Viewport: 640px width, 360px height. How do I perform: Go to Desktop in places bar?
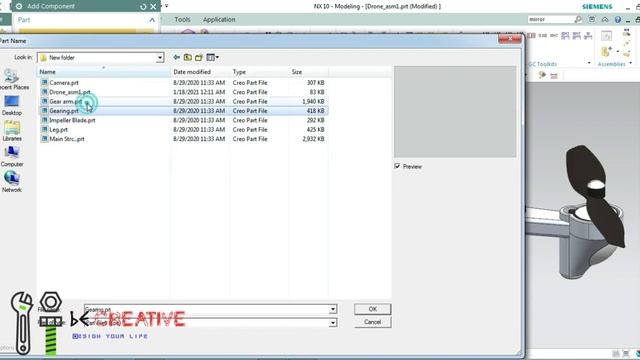point(11,105)
